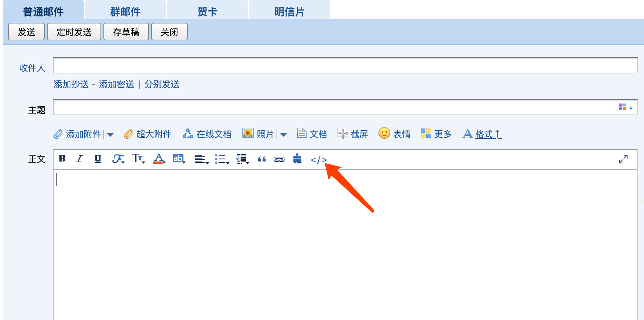Close the compose window with 关闭
The height and width of the screenshot is (320, 644).
[169, 32]
